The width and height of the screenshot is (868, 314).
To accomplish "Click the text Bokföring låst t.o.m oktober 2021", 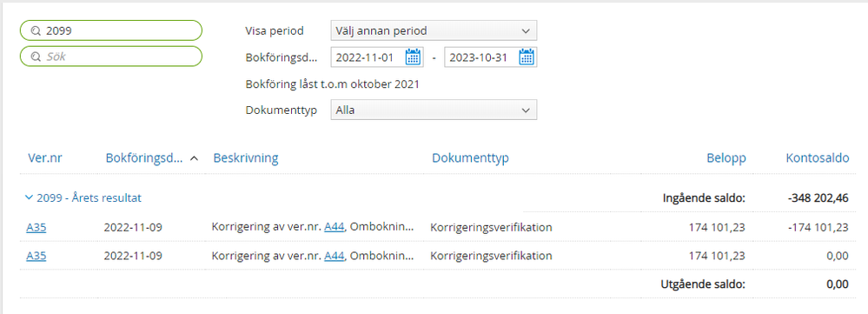I will [332, 84].
